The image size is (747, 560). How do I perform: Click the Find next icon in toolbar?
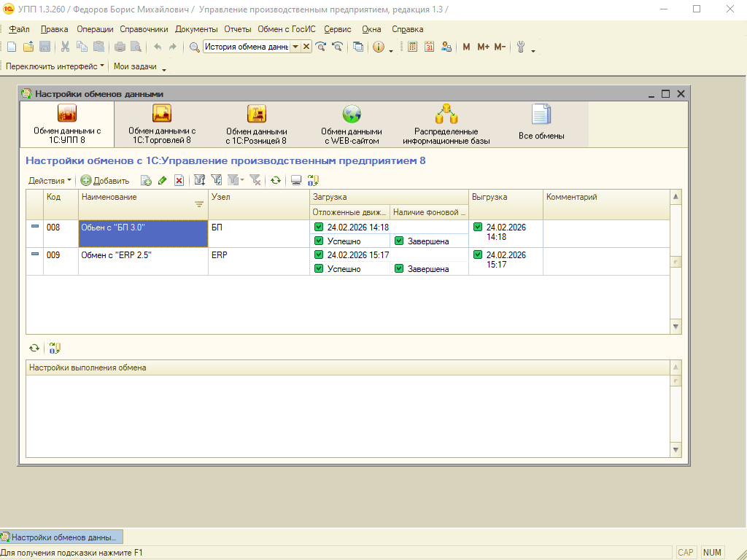point(321,47)
